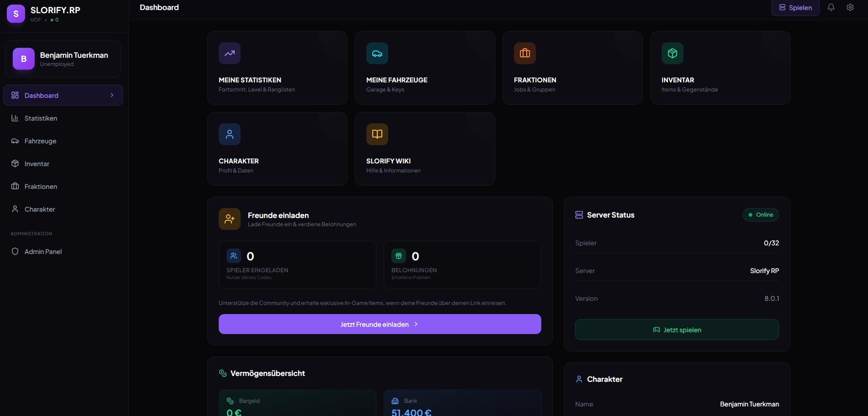Open Statistiken in the sidebar
This screenshot has width=868, height=416.
(x=41, y=118)
